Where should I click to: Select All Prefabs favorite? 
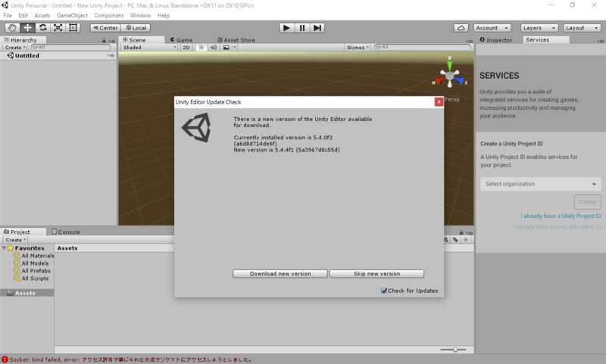[32, 271]
